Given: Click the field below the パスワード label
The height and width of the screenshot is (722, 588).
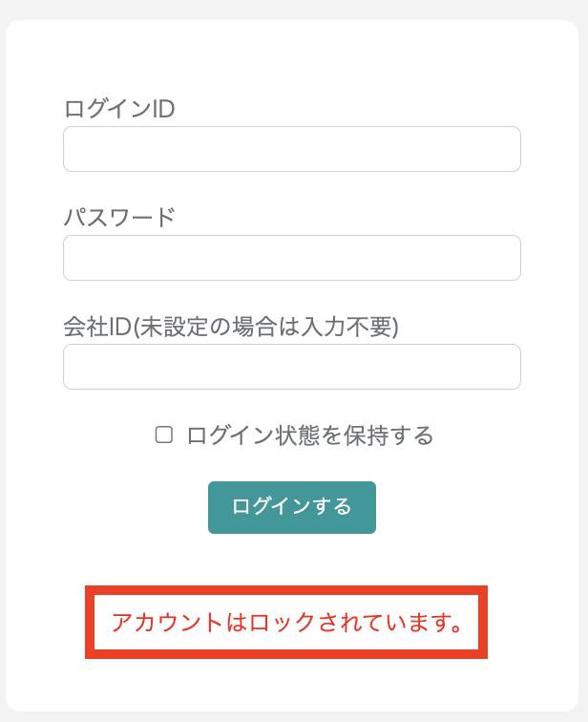Looking at the screenshot, I should [x=291, y=258].
